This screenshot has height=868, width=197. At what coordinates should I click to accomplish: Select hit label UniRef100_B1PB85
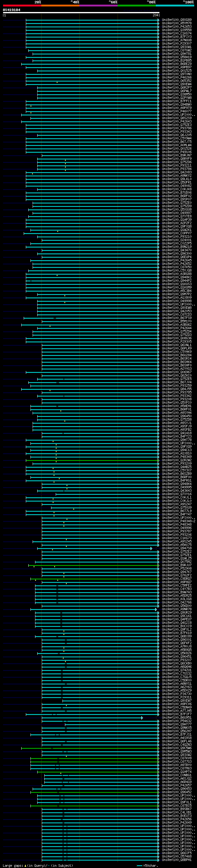(177, 60)
